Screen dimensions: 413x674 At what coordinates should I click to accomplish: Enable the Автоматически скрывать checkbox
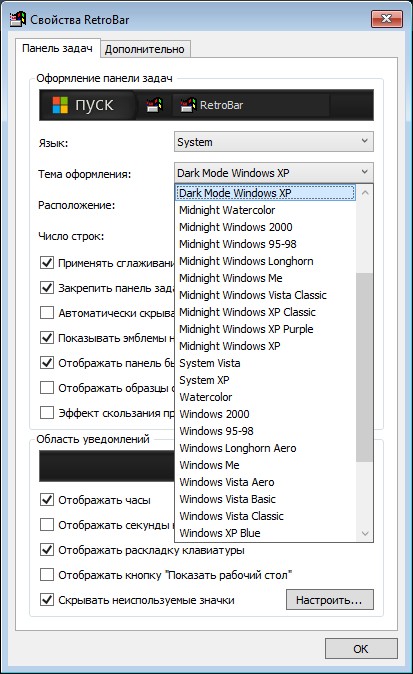47,312
